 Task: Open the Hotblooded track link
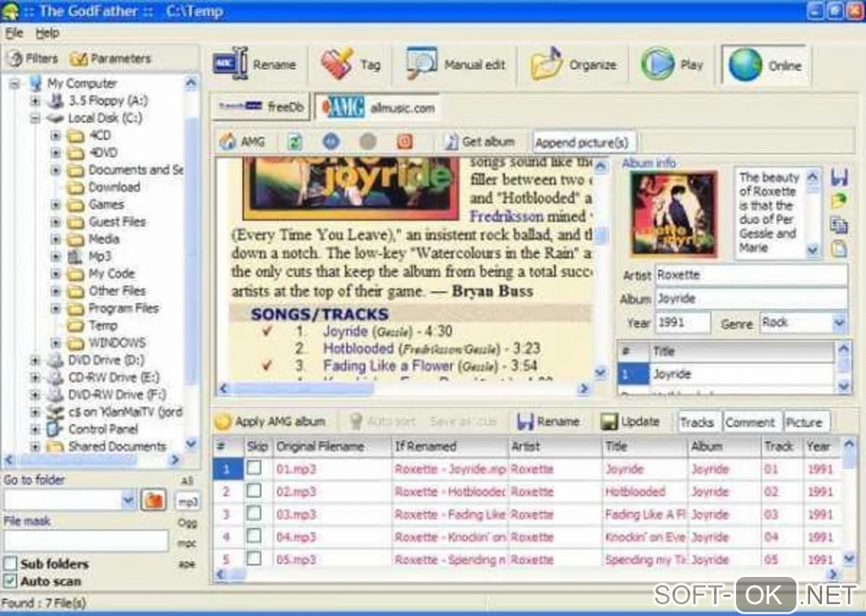coord(358,348)
